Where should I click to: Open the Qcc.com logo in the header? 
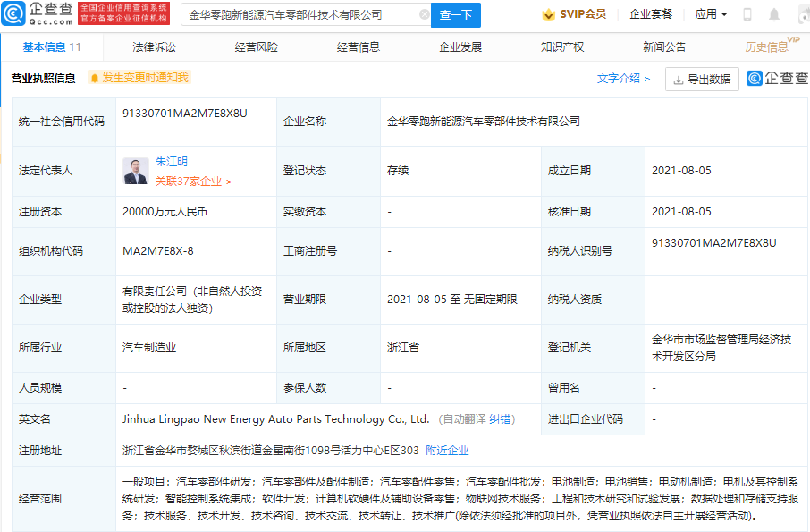[38, 14]
